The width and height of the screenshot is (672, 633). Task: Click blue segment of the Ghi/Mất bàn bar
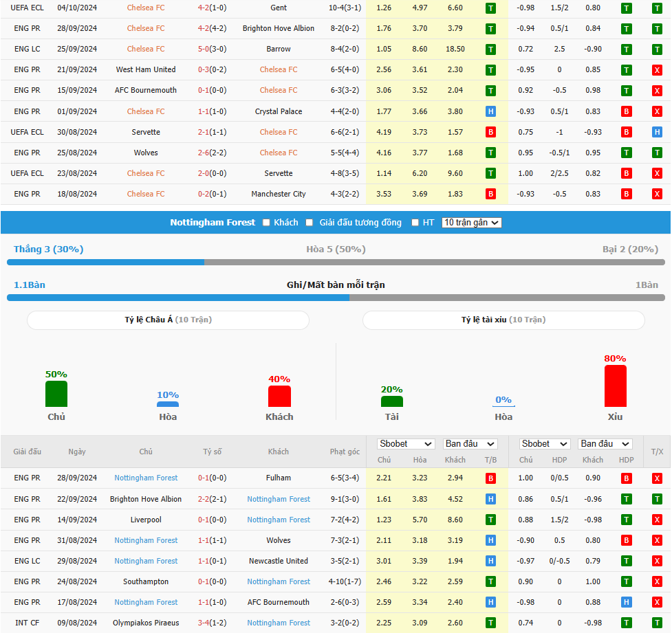tap(178, 298)
